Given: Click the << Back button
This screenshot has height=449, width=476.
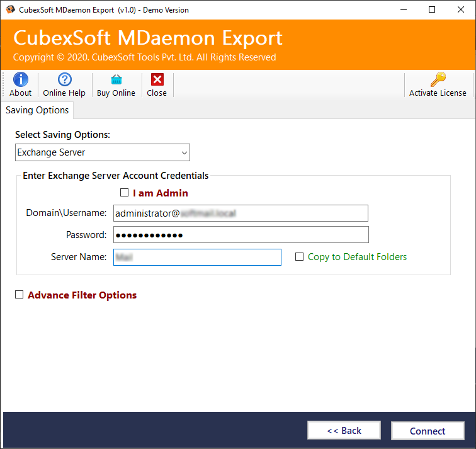Looking at the screenshot, I should (344, 431).
